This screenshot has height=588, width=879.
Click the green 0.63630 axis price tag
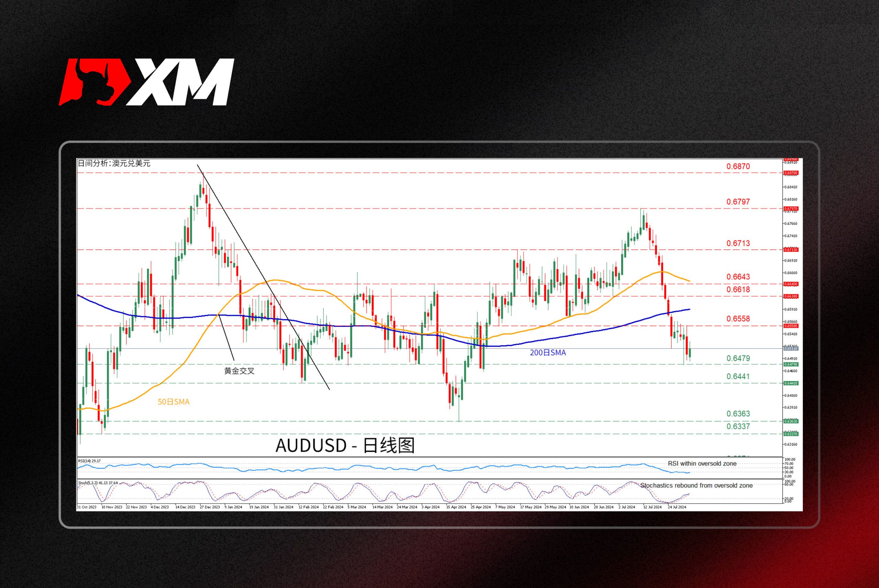(791, 422)
